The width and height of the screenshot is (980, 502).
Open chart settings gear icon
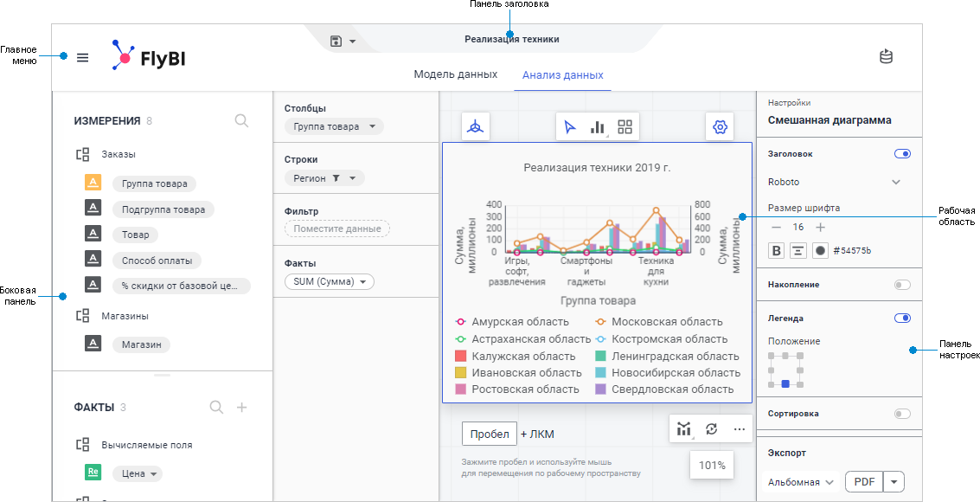tap(720, 127)
